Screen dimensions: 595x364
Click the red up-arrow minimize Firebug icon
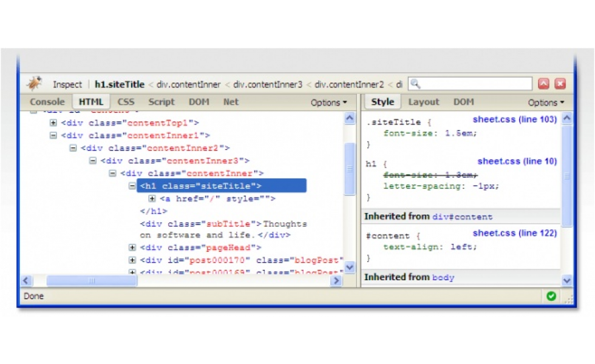tap(543, 84)
